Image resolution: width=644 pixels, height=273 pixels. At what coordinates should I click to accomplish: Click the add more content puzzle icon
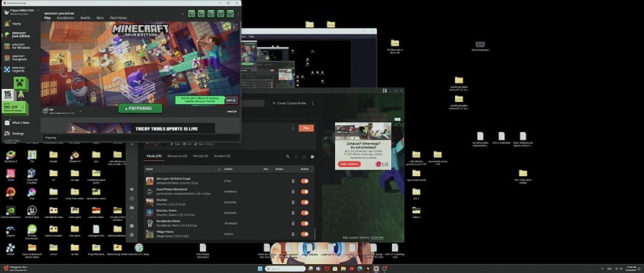(312, 157)
